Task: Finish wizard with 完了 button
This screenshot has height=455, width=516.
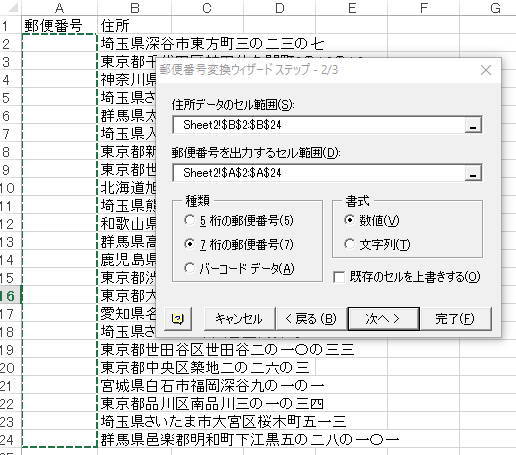Action: pos(455,319)
